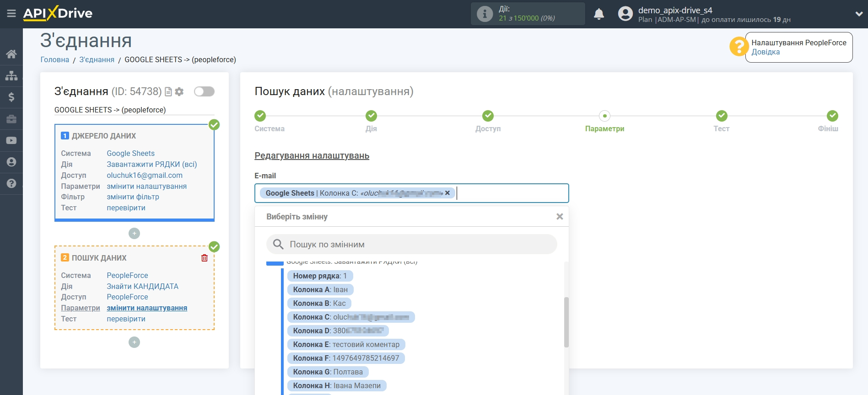The image size is (868, 395).
Task: Open the PeopleForce system link
Action: click(x=128, y=276)
